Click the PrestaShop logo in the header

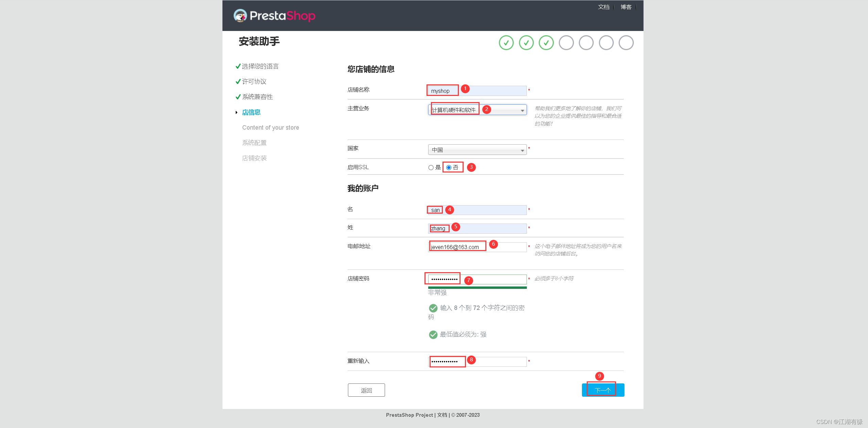274,16
